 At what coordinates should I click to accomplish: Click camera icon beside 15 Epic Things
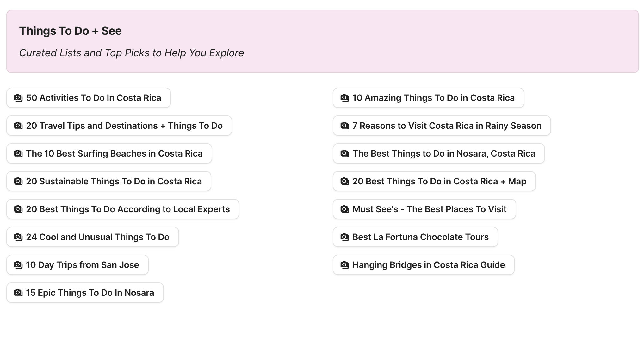click(18, 293)
